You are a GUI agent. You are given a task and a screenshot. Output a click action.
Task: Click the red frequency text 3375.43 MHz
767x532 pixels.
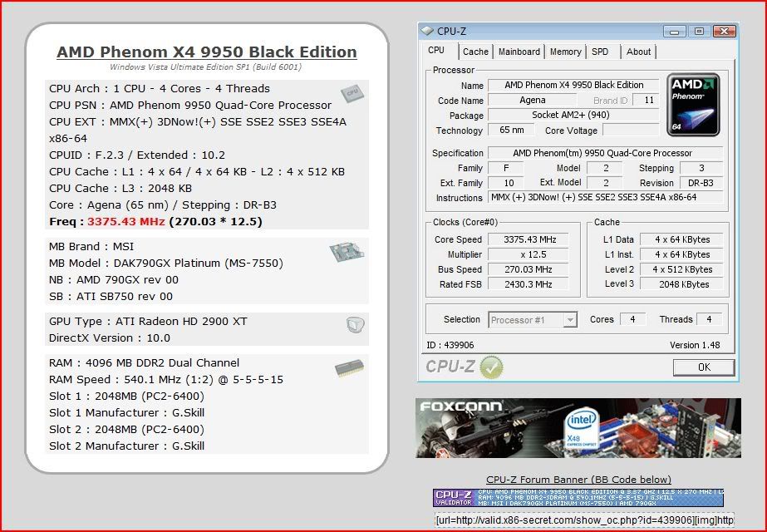click(x=126, y=222)
